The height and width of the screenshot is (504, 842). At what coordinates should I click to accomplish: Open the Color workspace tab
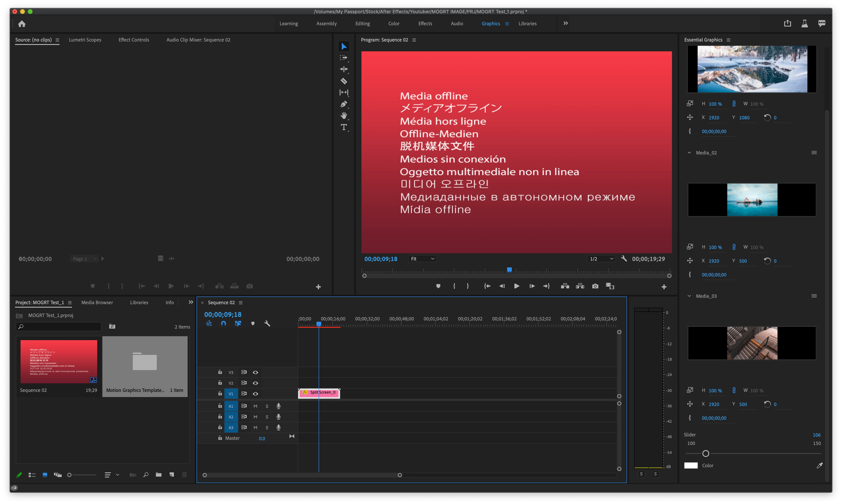click(x=394, y=24)
